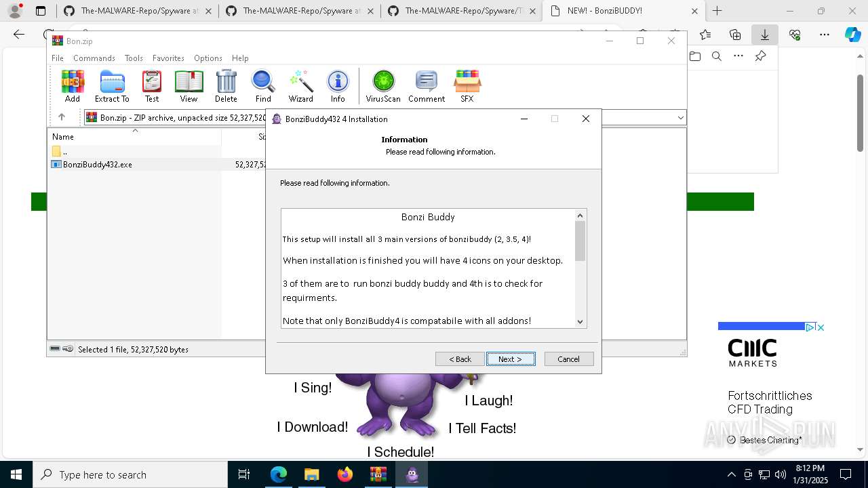
Task: Click the volume icon in system tray
Action: tap(781, 474)
